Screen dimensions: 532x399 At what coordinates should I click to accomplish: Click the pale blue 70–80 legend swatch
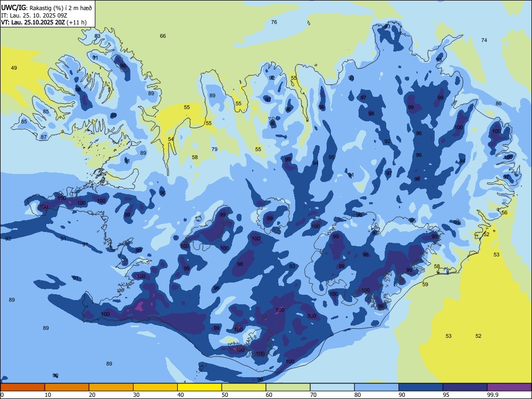(332, 387)
